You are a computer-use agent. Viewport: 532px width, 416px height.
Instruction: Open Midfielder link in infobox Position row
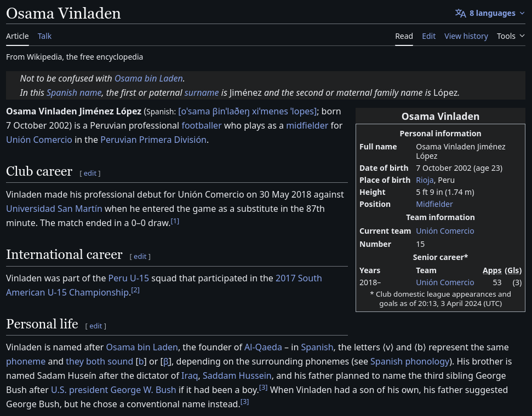(x=434, y=204)
